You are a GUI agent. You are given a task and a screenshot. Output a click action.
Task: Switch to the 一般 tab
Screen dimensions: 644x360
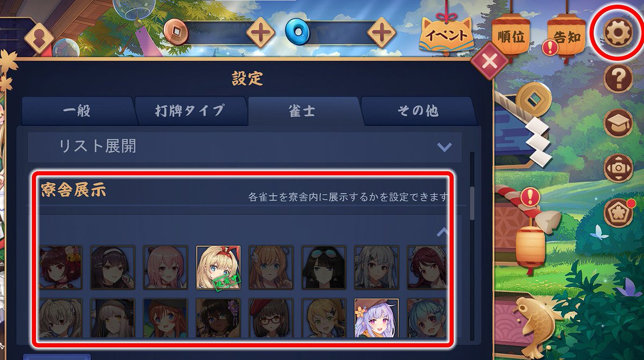pyautogui.click(x=77, y=111)
